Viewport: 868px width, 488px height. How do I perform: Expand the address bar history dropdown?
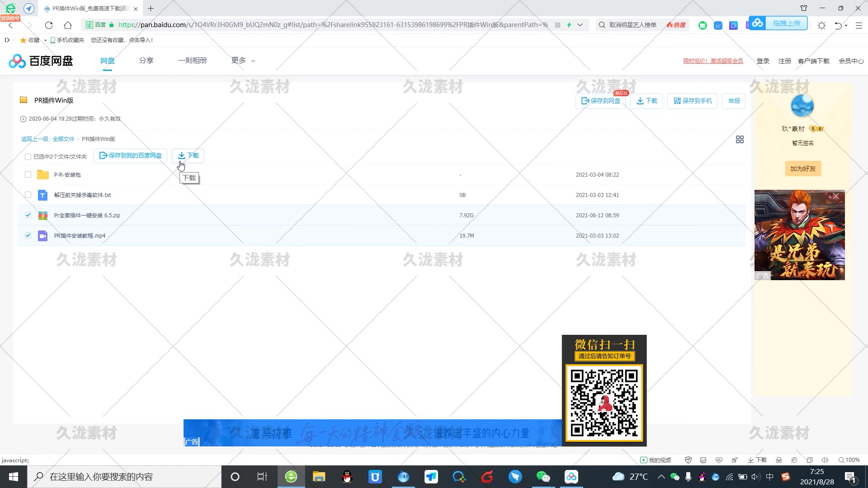(x=580, y=25)
